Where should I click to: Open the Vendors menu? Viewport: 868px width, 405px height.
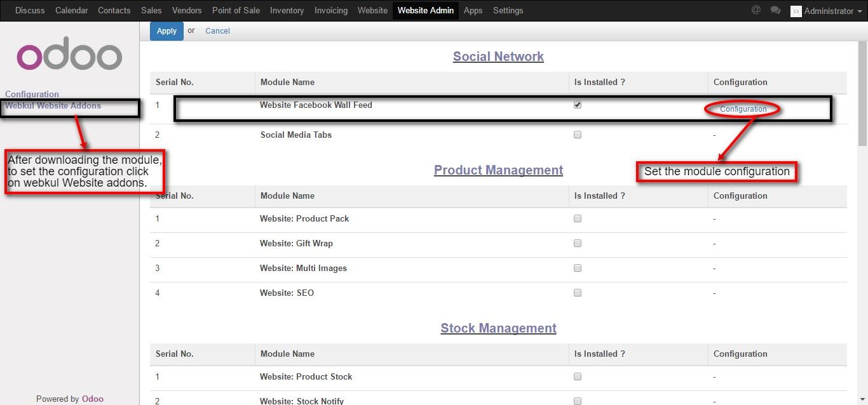tap(187, 10)
